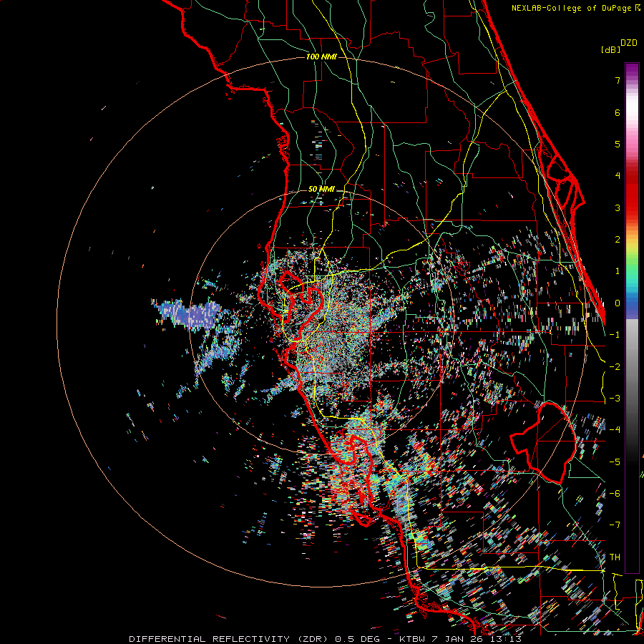
Task: Click the -3 value on color scale
Action: click(x=615, y=399)
